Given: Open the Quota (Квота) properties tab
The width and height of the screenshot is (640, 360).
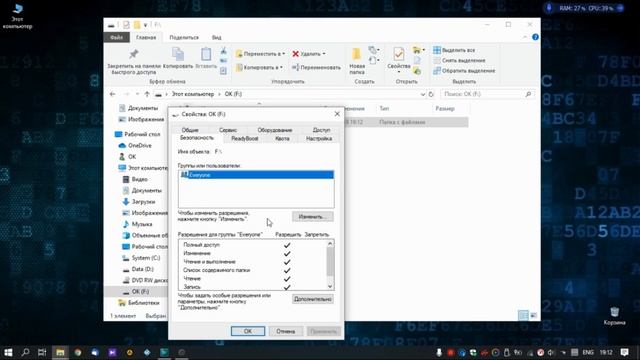Looking at the screenshot, I should [x=282, y=138].
